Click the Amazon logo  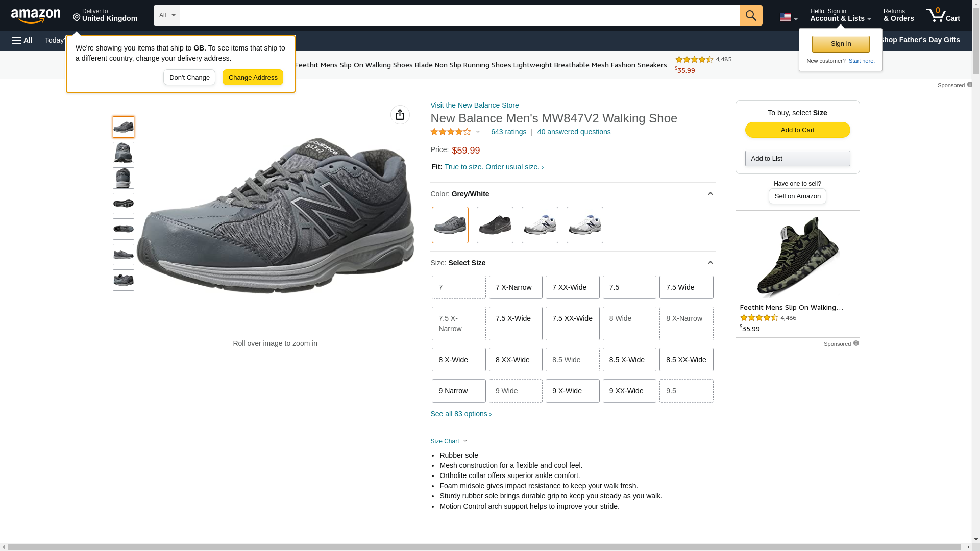pyautogui.click(x=36, y=16)
